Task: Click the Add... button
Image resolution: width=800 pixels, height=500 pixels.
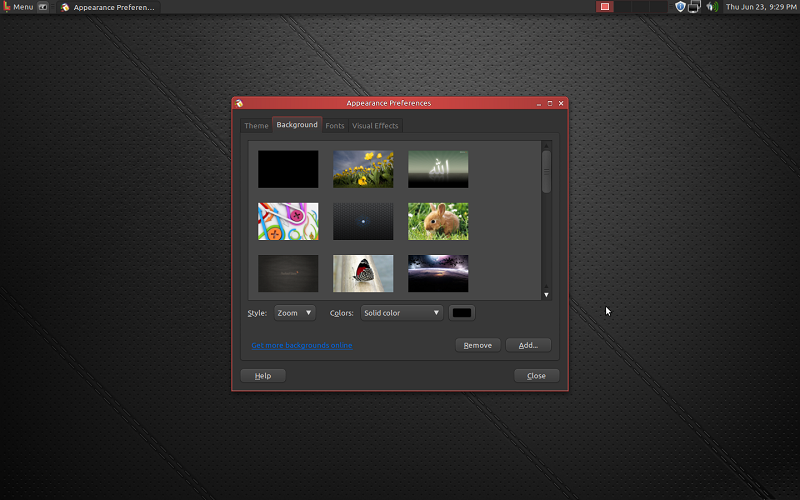Action: pyautogui.click(x=528, y=345)
